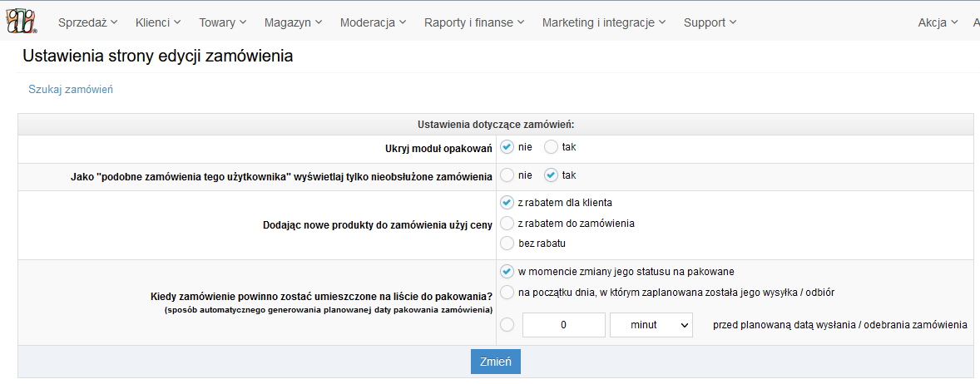Select 'na początku dnia' packing list option
Image resolution: width=980 pixels, height=384 pixels.
click(x=507, y=292)
